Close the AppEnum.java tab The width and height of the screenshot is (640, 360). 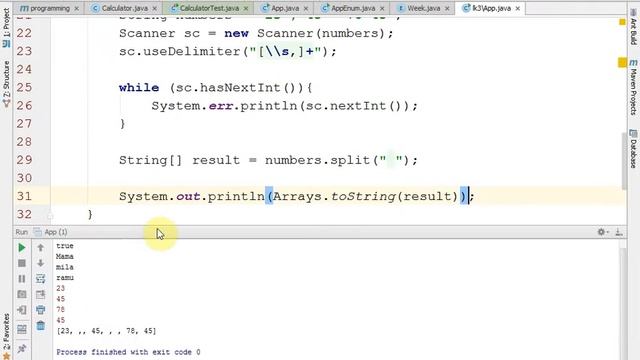tap(382, 9)
